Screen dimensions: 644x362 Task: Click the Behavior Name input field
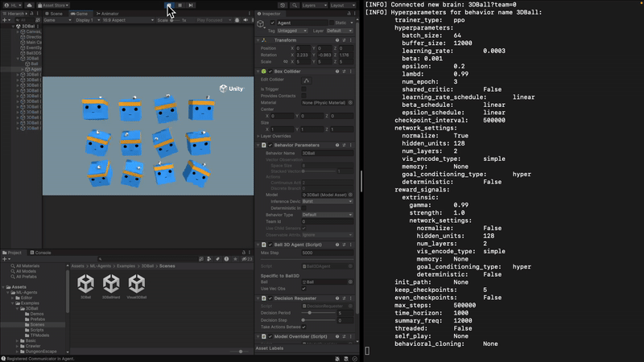pyautogui.click(x=328, y=153)
